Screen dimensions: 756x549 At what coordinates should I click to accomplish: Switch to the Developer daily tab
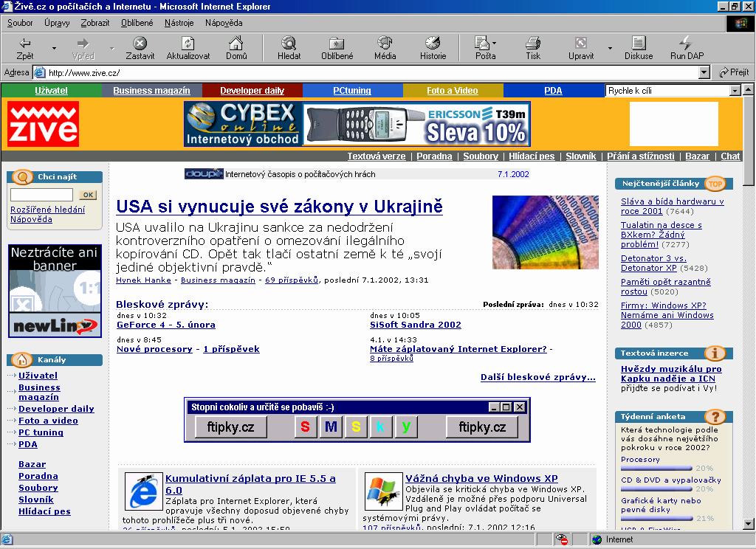(x=252, y=91)
